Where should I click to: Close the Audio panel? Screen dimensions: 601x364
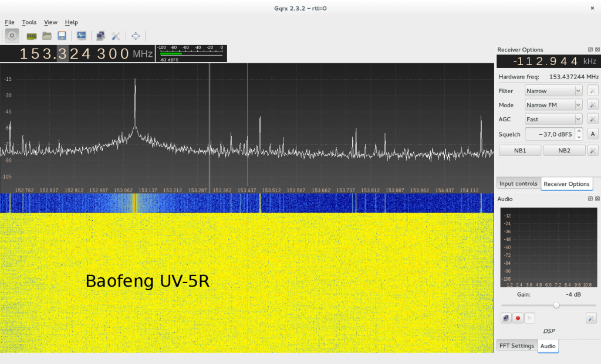tap(597, 199)
